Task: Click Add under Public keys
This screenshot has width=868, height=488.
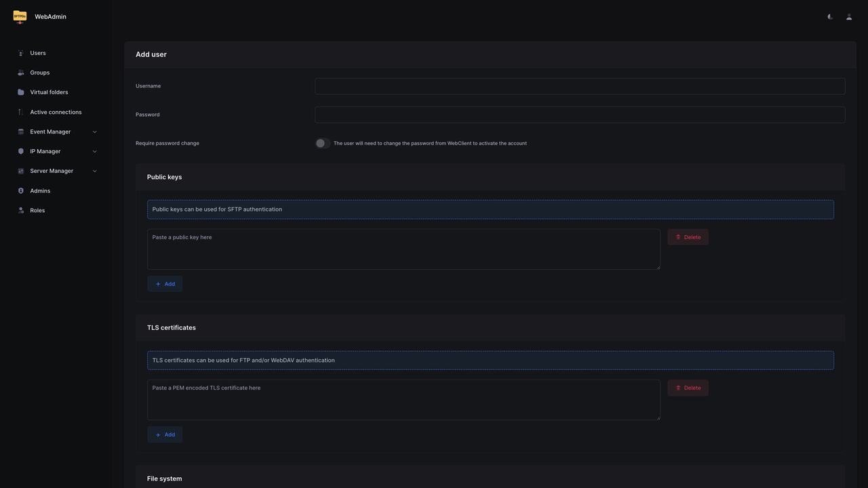Action: click(165, 283)
